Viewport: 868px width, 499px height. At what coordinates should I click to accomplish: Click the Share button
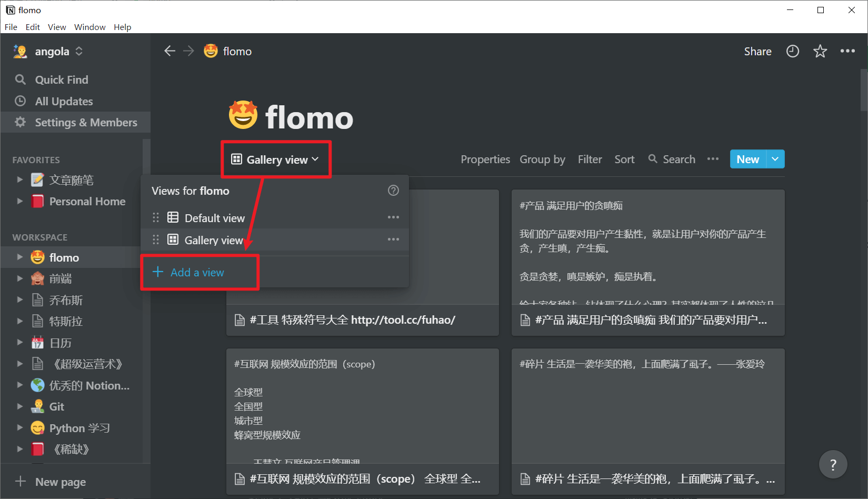pos(757,51)
